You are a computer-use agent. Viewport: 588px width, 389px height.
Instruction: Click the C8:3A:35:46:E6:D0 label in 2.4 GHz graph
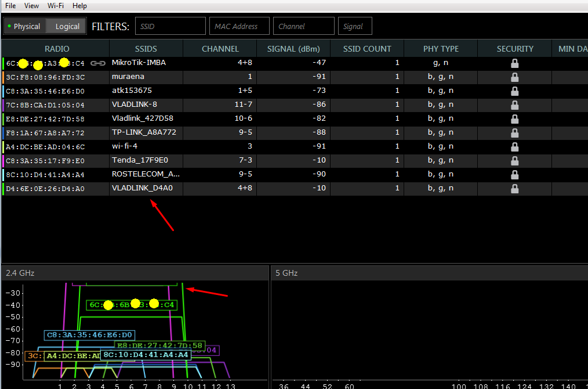[x=89, y=336]
